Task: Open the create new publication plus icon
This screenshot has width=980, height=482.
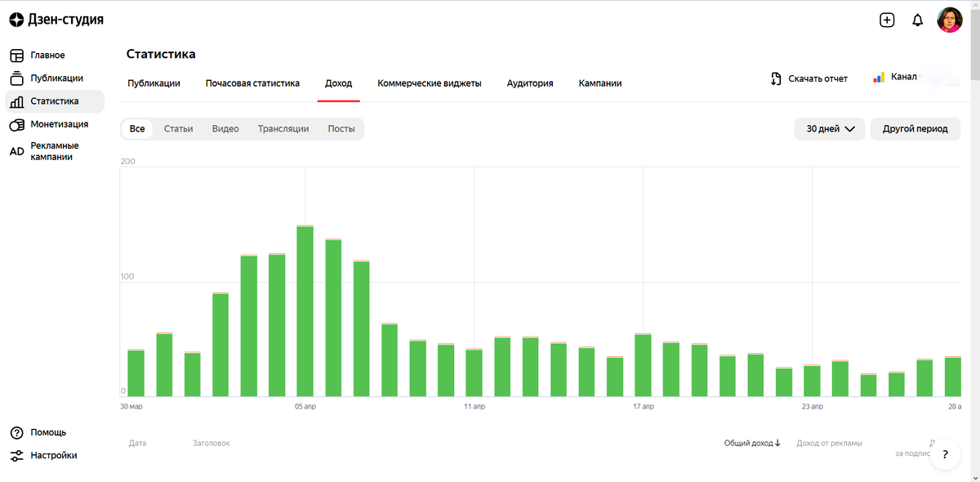Action: (887, 20)
